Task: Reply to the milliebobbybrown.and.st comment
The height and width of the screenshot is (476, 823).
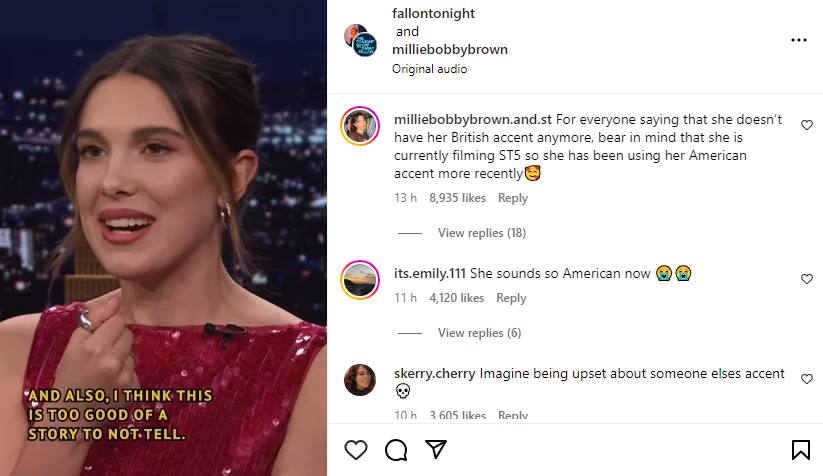Action: pos(513,198)
